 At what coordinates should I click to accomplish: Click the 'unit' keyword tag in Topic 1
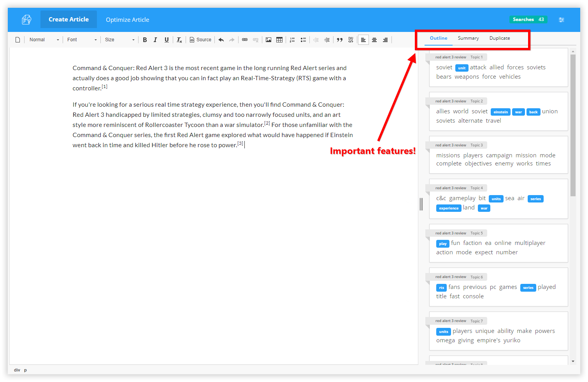coord(462,68)
